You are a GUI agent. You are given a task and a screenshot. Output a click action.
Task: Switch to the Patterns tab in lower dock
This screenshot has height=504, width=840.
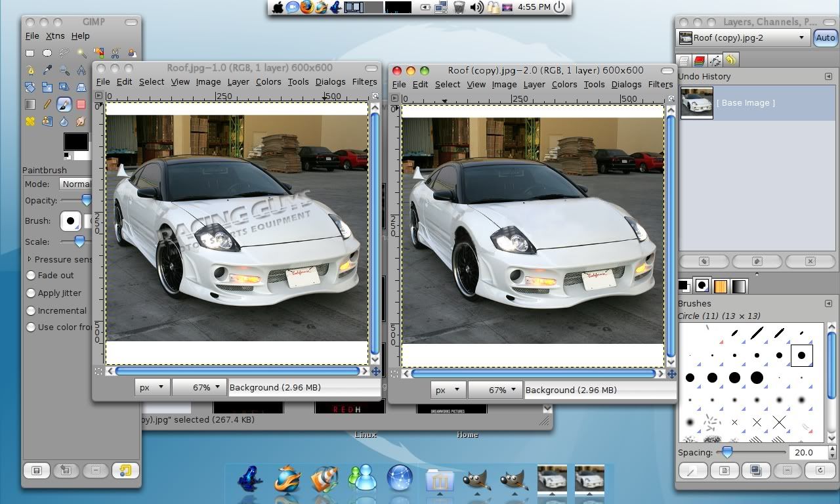(x=721, y=286)
